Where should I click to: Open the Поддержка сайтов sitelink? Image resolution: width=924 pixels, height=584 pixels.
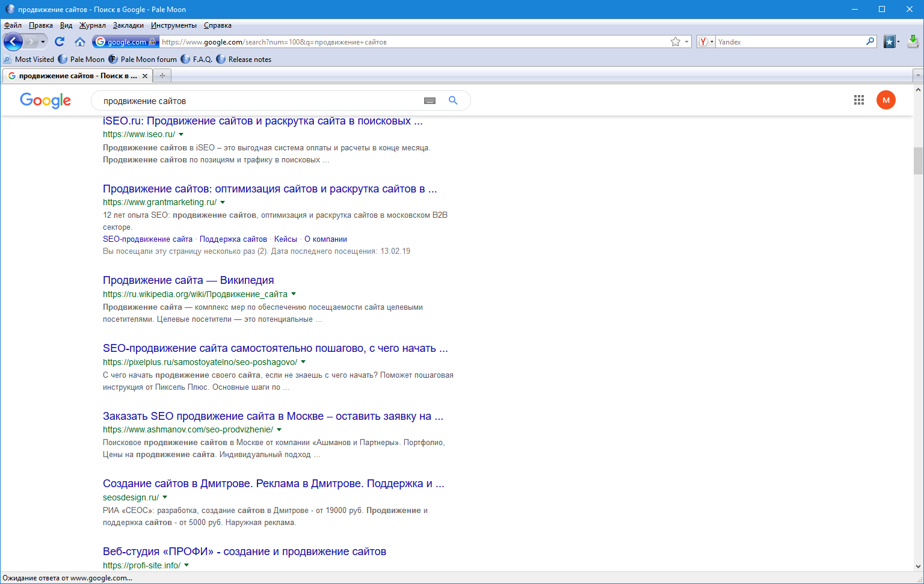point(233,239)
